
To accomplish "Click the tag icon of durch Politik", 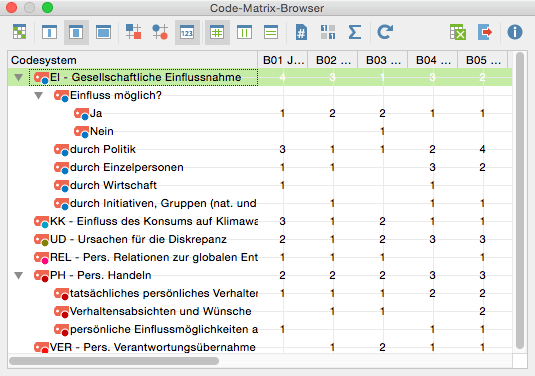I will pos(61,150).
